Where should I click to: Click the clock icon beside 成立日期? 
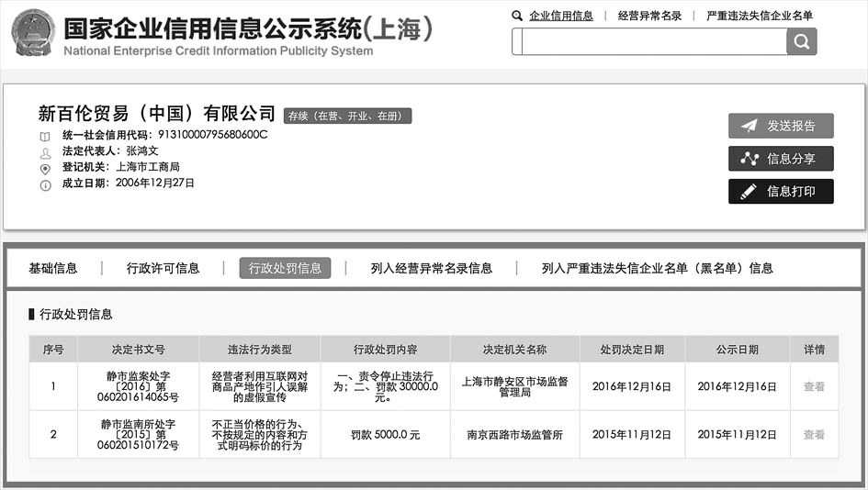(x=45, y=184)
